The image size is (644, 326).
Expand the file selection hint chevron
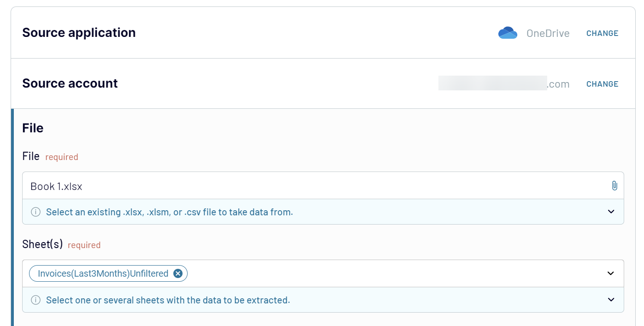pos(611,212)
